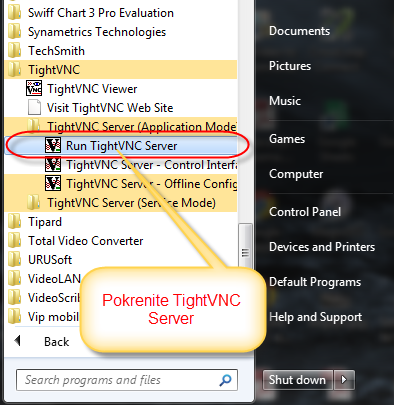Click the Run TightVNC Server icon
The height and width of the screenshot is (405, 394).
click(x=53, y=145)
